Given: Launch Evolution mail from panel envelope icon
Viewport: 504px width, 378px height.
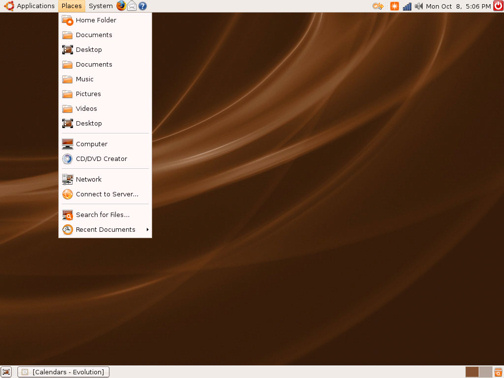Looking at the screenshot, I should [x=132, y=6].
